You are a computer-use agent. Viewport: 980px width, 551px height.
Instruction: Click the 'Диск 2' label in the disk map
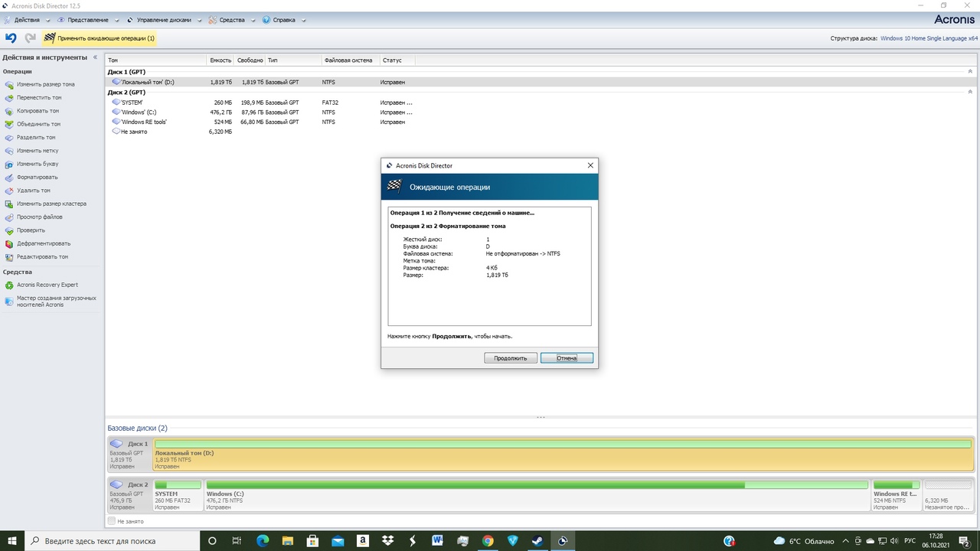(x=138, y=484)
